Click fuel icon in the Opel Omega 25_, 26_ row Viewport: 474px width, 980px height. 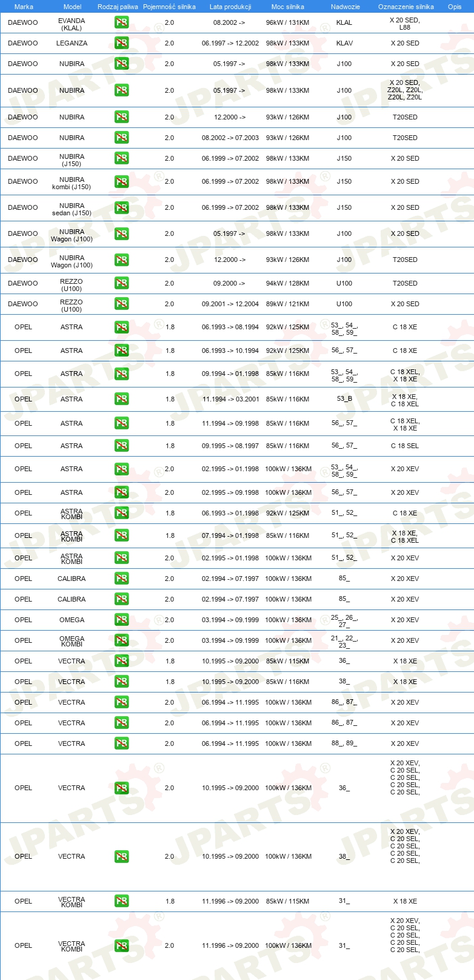tap(121, 620)
